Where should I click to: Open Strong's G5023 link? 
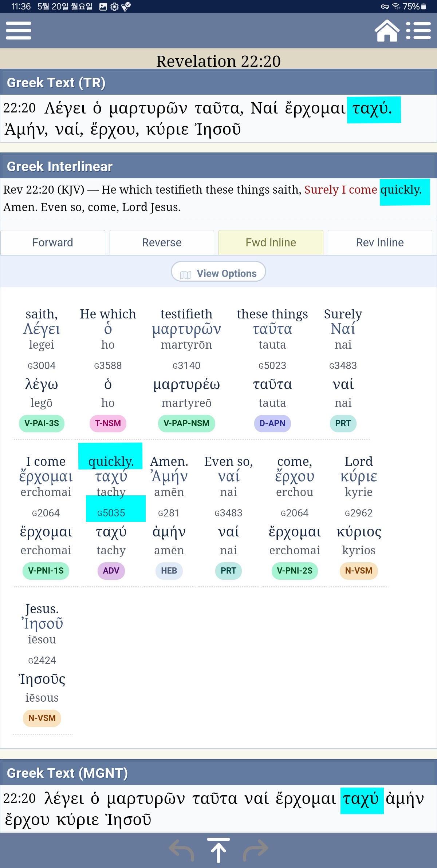pyautogui.click(x=272, y=365)
